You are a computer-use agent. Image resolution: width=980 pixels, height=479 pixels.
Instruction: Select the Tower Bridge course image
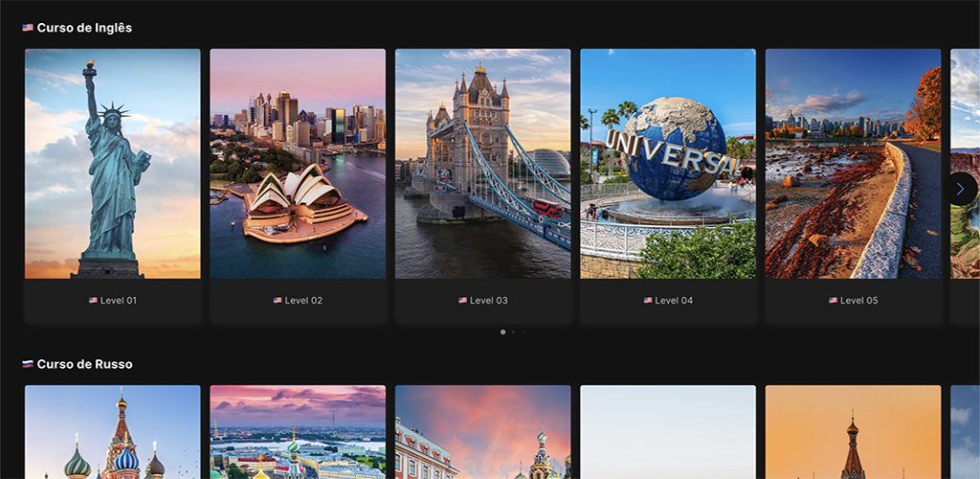(x=482, y=164)
